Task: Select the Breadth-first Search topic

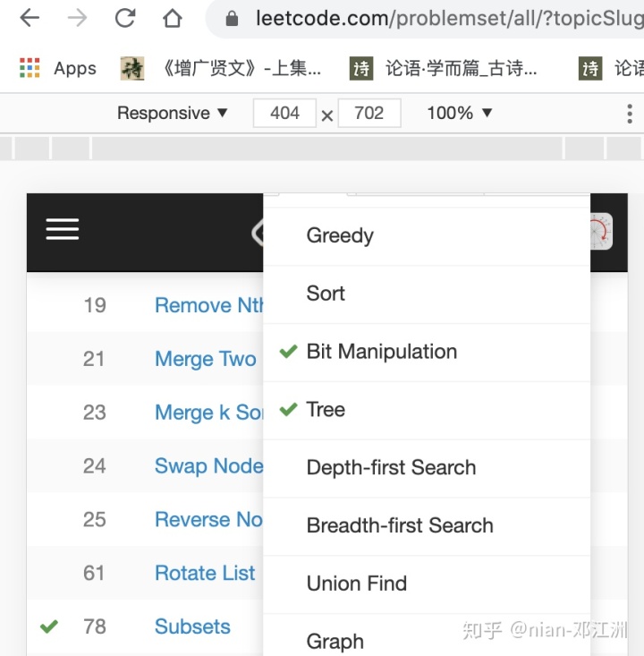Action: tap(427, 527)
